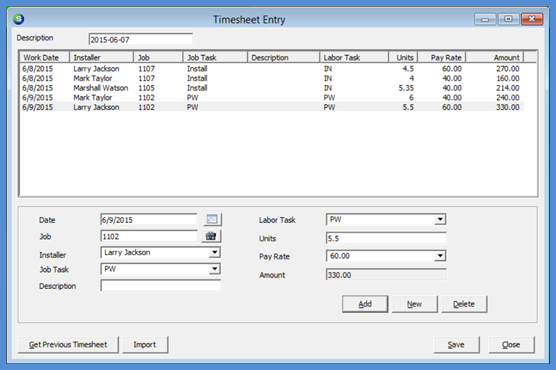This screenshot has height=370, width=556.
Task: Select Pay Rate combo box showing 60.00
Action: click(x=386, y=256)
